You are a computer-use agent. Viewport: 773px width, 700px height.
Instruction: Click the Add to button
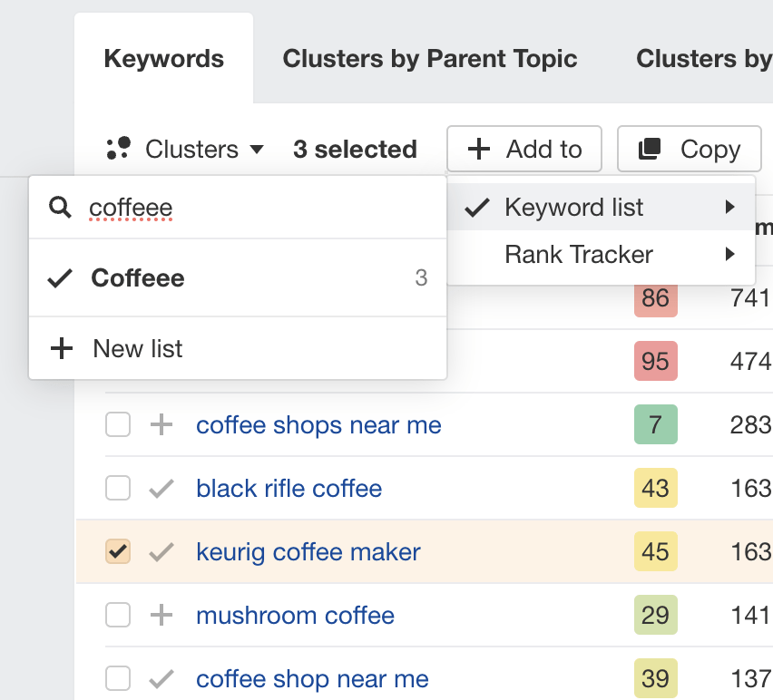(524, 149)
